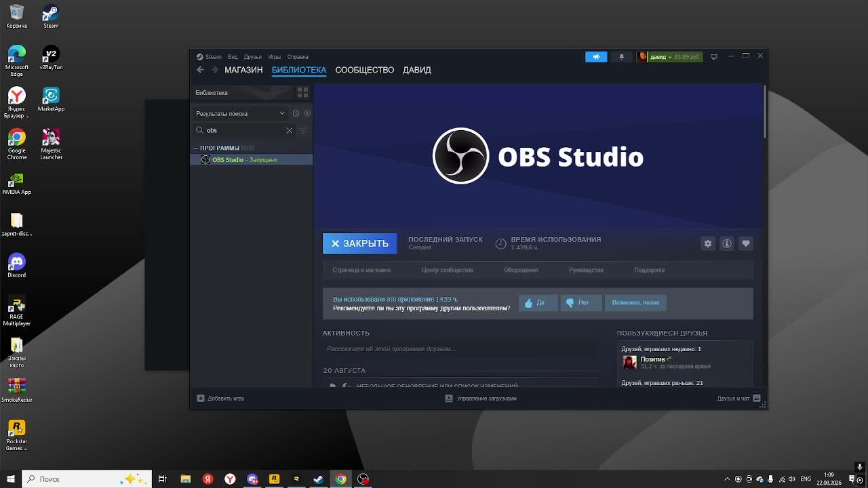868x488 pixels.
Task: Select the RAGE Multiplayer desktop icon
Action: 16,312
